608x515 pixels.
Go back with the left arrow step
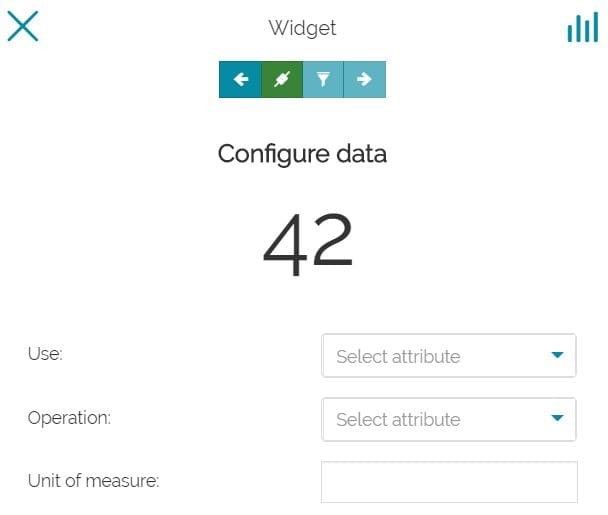pos(240,80)
